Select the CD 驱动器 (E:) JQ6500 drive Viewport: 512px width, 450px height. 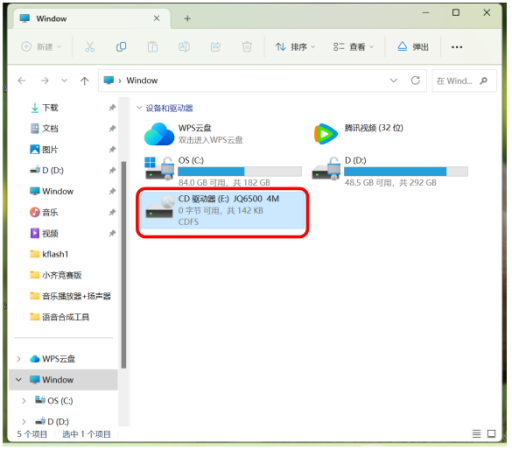point(223,211)
